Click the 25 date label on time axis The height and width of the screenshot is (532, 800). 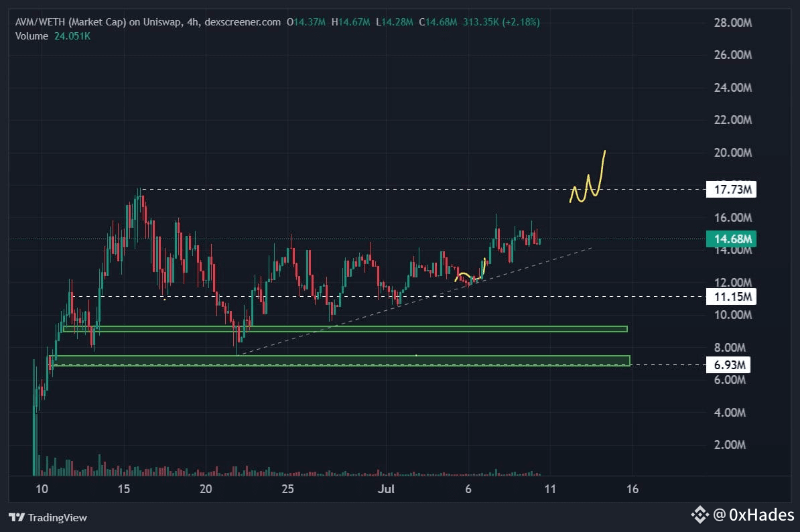click(287, 489)
